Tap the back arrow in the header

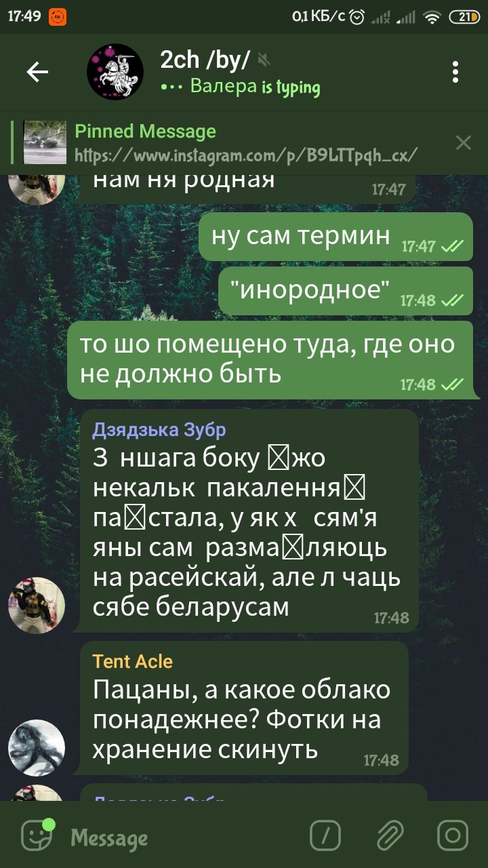(x=37, y=72)
